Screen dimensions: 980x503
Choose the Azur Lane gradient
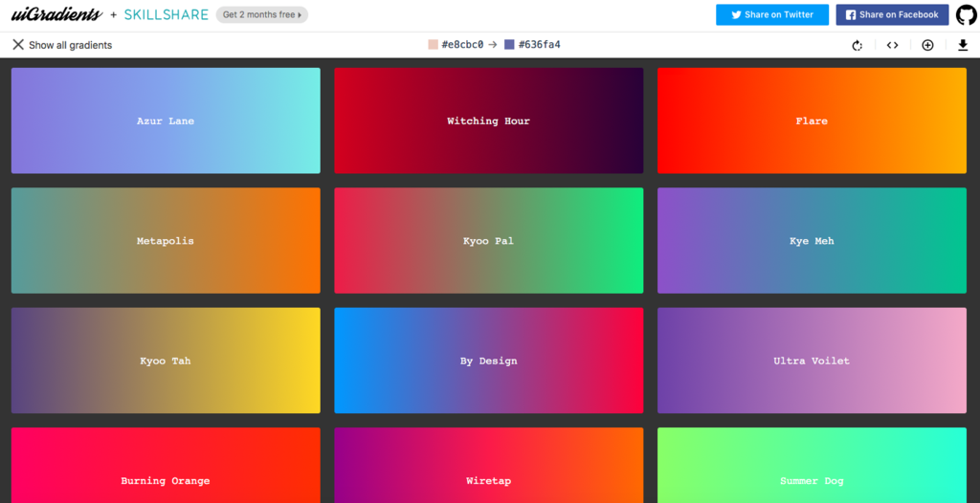click(166, 120)
